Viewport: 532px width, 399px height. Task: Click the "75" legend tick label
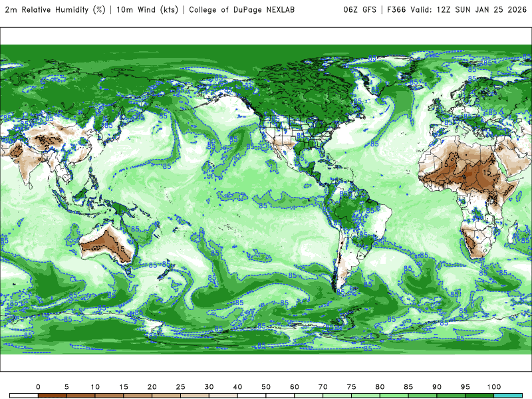tap(352, 387)
